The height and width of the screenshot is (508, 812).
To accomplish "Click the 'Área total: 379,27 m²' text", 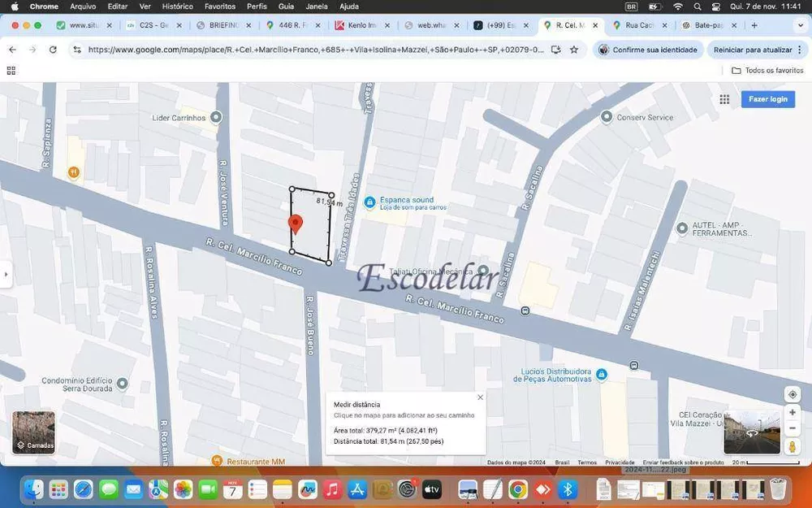I will [386, 430].
